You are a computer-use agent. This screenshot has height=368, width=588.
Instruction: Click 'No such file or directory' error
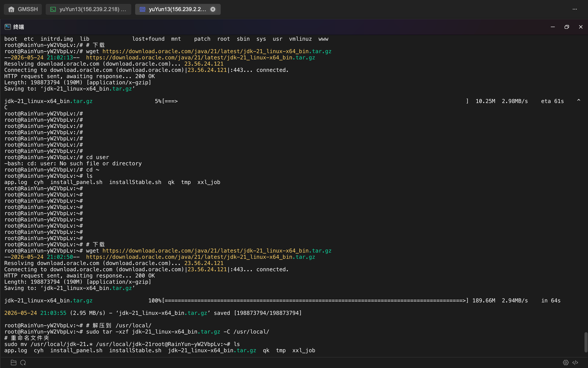coord(101,164)
